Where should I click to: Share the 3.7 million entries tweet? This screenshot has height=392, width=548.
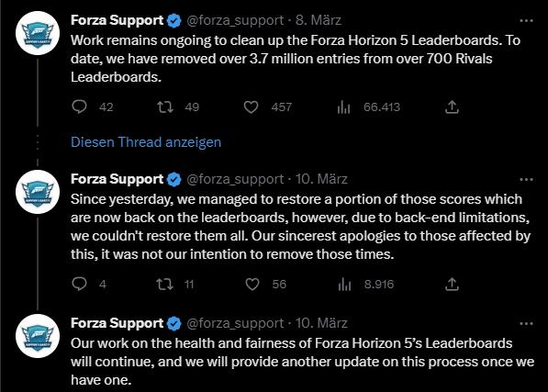[452, 106]
